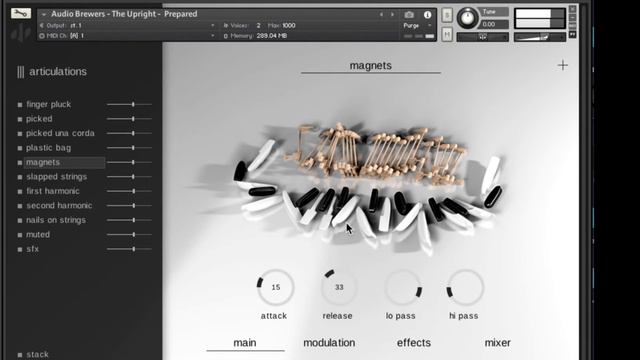Adjust muted volume slider
The height and width of the screenshot is (360, 640).
129,235
